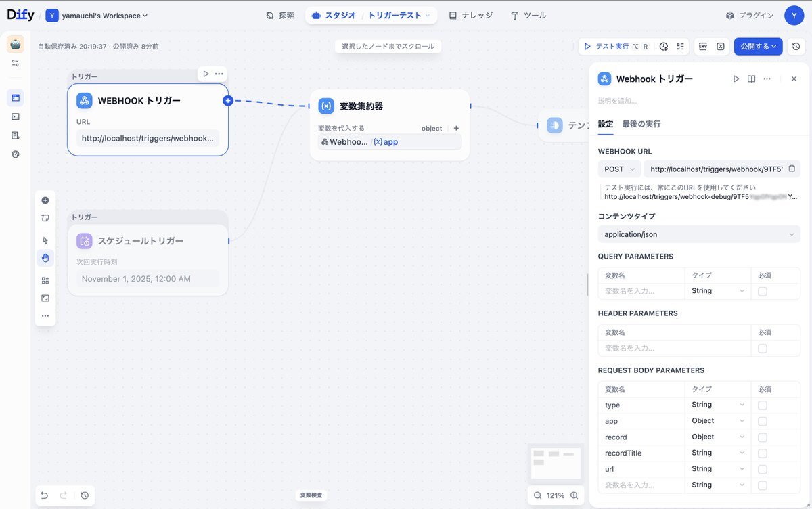Toggle required checkbox in Header Parameters row
Screen dimensions: 812x509
pos(763,348)
